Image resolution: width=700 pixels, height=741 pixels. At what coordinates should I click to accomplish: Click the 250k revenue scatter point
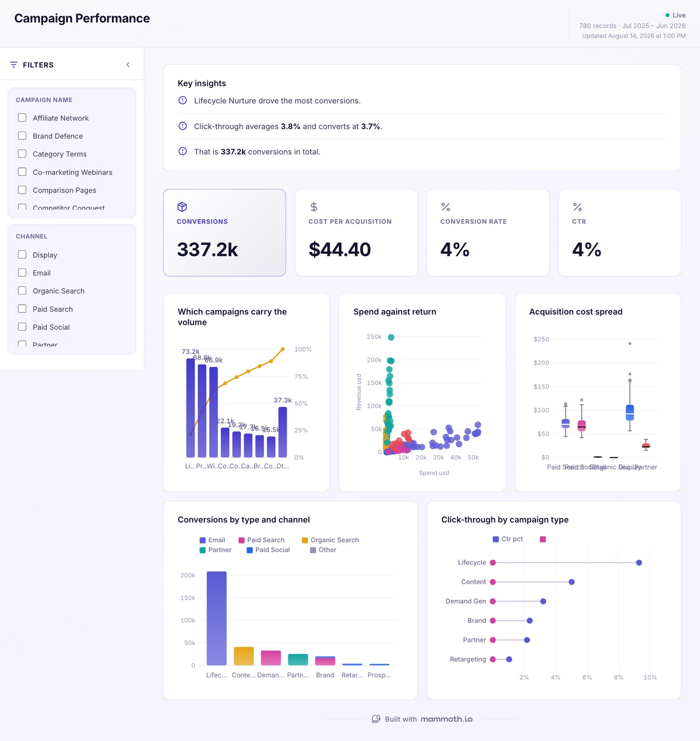pyautogui.click(x=391, y=337)
